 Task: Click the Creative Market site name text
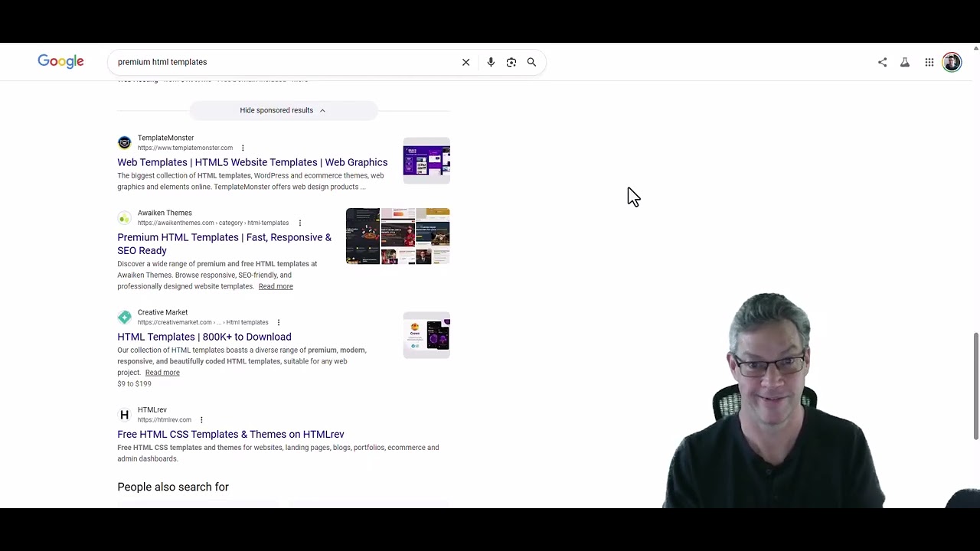162,312
